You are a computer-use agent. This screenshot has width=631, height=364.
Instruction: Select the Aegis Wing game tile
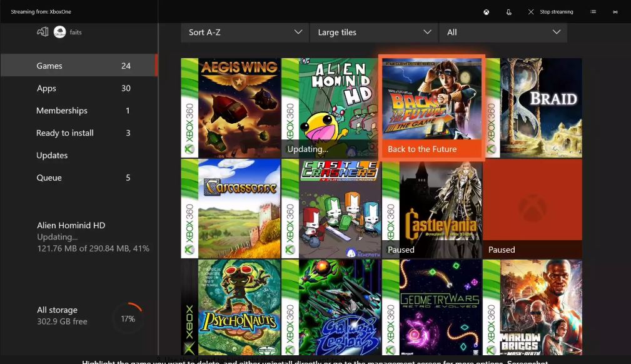tap(231, 108)
